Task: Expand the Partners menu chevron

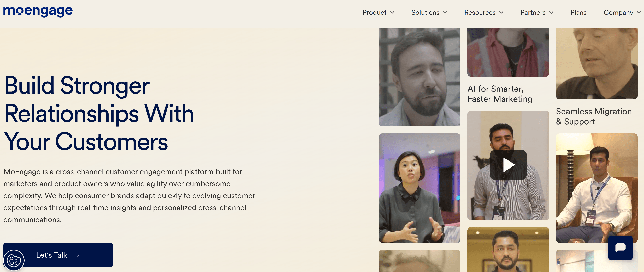Action: tap(551, 13)
